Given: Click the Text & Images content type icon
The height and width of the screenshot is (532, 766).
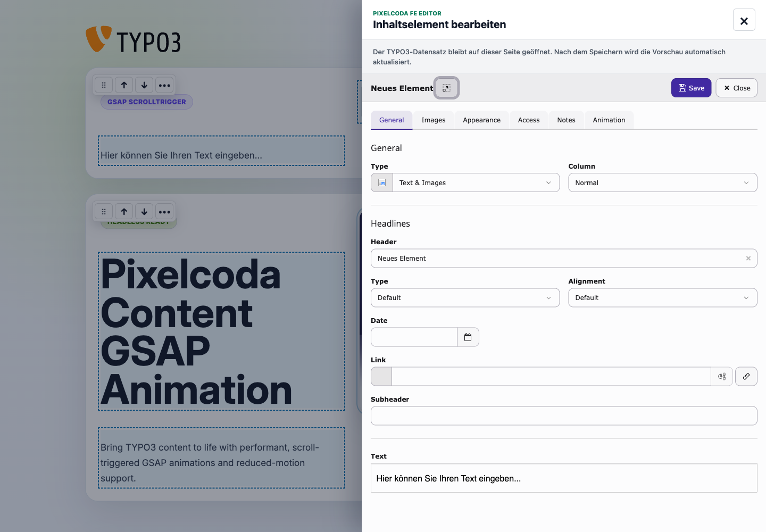Looking at the screenshot, I should point(382,182).
